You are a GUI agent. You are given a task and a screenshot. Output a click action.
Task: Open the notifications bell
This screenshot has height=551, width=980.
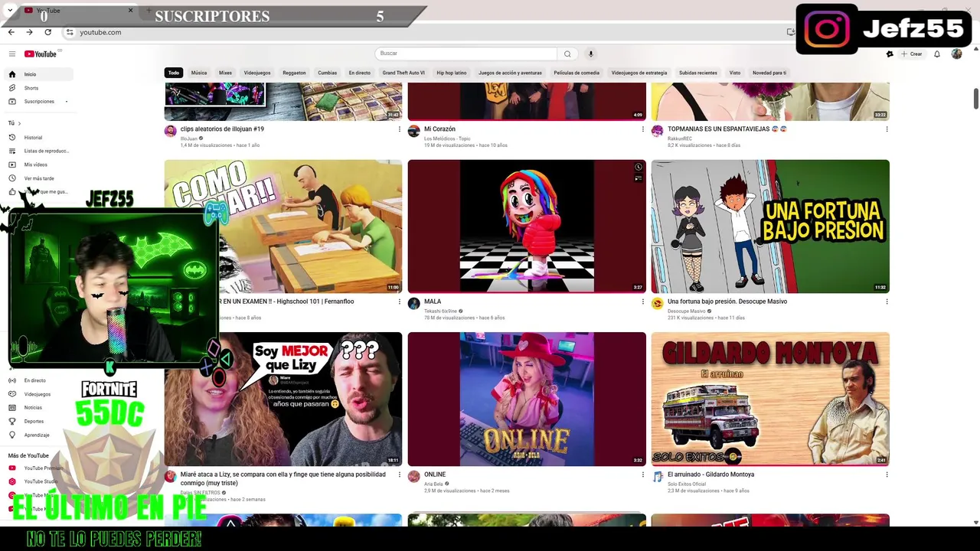click(936, 54)
